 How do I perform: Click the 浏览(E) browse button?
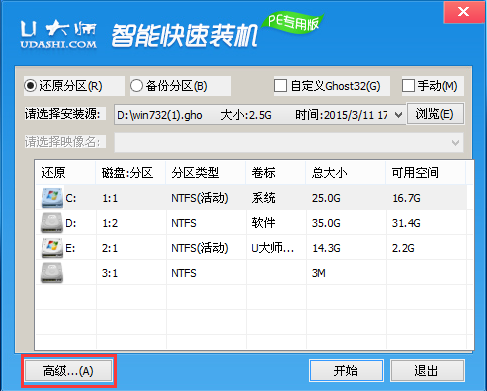[435, 114]
